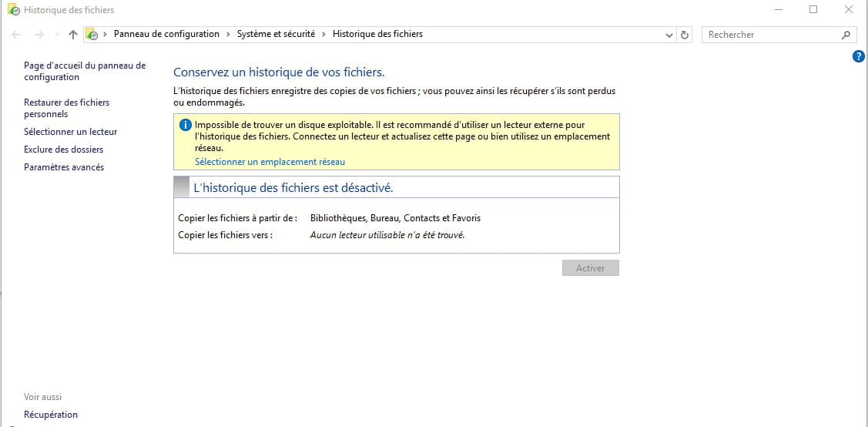Click the Activer button

click(591, 268)
